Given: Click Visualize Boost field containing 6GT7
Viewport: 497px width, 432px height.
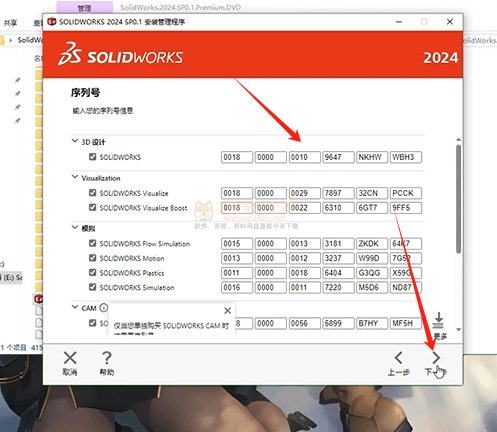Looking at the screenshot, I should pos(372,208).
